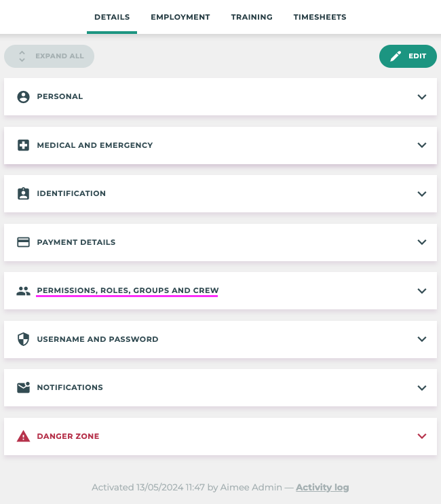The image size is (441, 504).
Task: Open the Training tab
Action: [x=252, y=17]
